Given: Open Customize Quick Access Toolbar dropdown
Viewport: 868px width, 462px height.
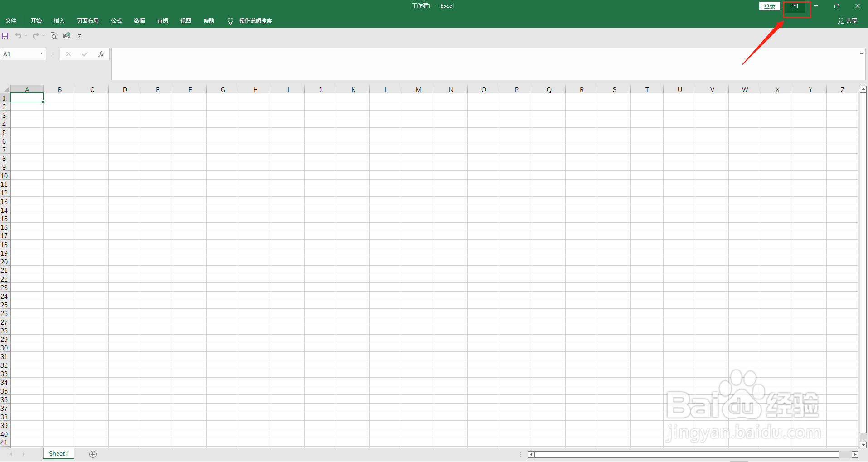Looking at the screenshot, I should click(x=79, y=36).
